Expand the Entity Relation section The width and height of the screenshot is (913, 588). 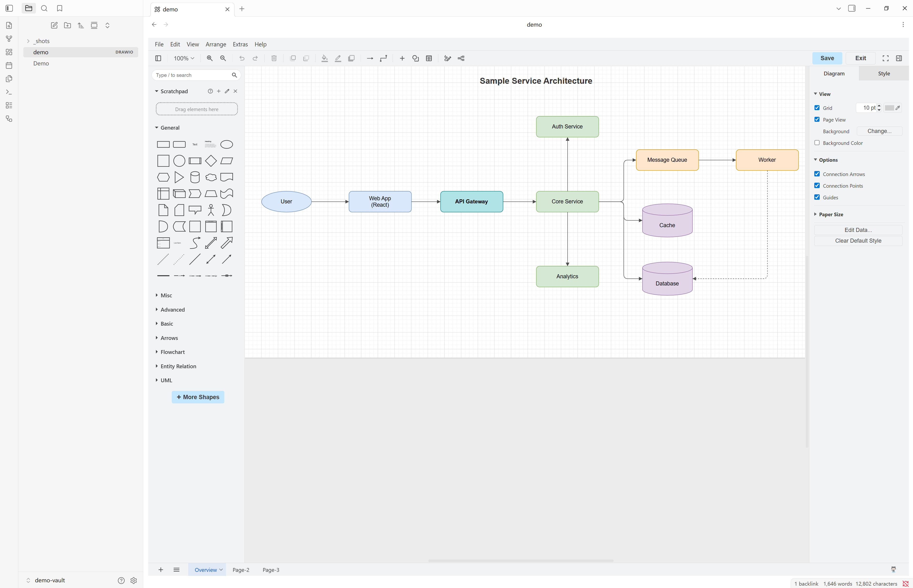(176, 366)
